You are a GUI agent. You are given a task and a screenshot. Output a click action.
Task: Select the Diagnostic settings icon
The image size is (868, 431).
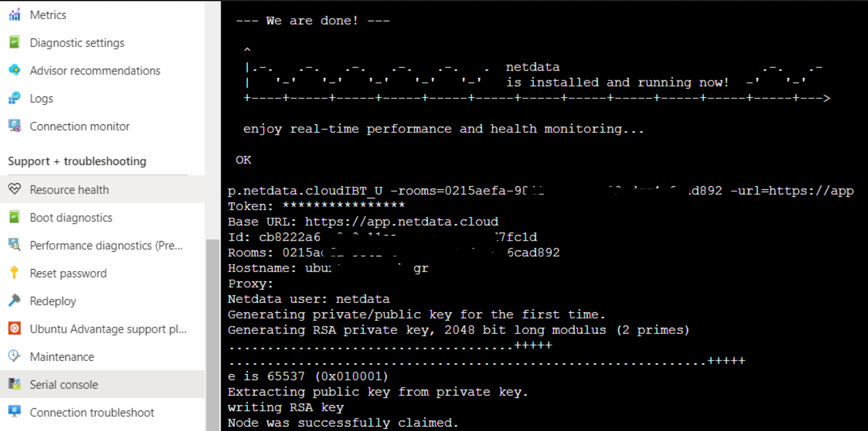coord(14,43)
